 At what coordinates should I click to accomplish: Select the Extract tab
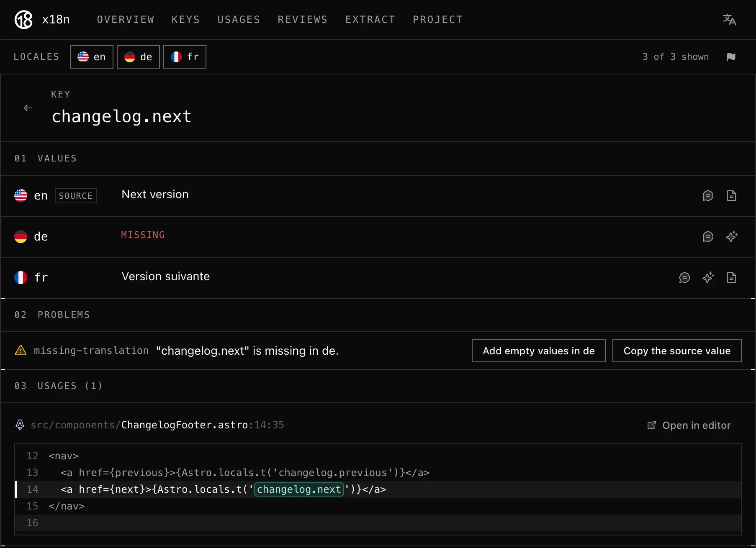370,20
